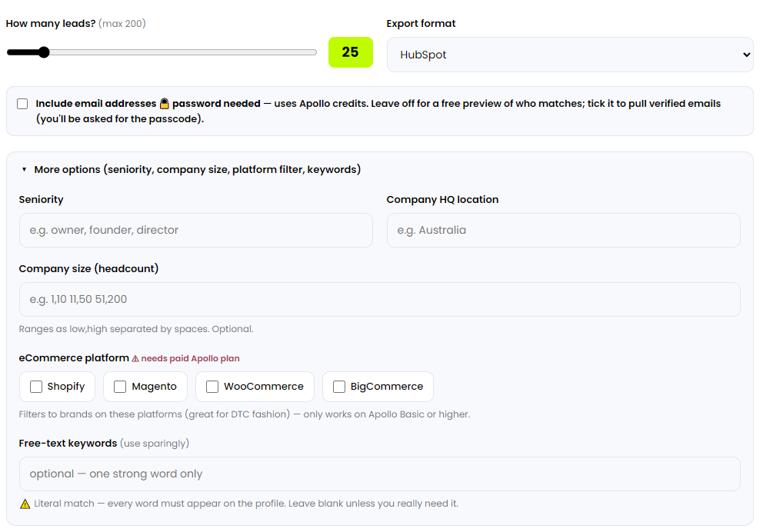Click the Seniority input field
This screenshot has height=532, width=773.
coord(195,230)
